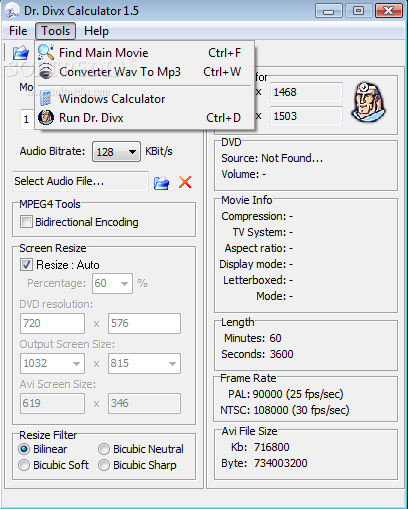
Task: Choose Converter Wav To Mp3 entry
Action: coord(145,72)
